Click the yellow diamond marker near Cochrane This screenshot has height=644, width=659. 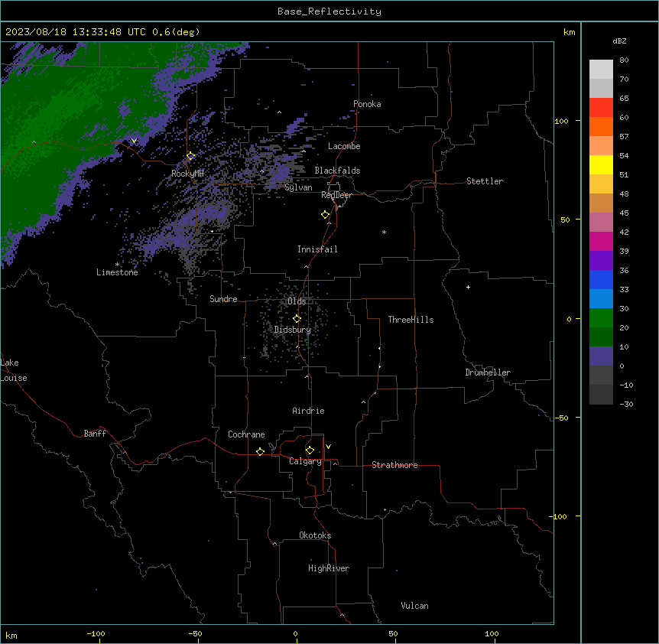click(x=260, y=451)
